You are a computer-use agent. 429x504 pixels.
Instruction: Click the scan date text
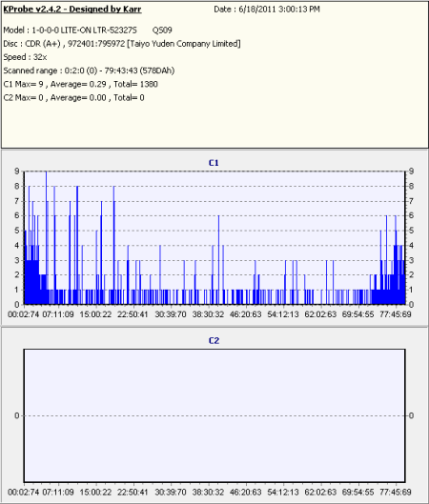click(x=267, y=10)
